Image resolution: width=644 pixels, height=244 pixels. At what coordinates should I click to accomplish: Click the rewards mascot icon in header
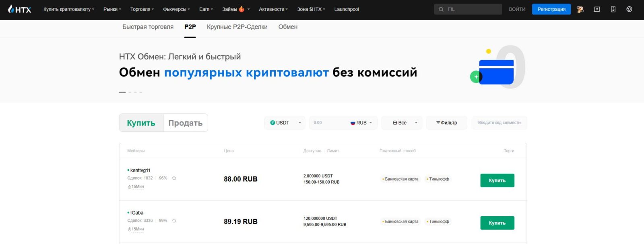point(580,9)
